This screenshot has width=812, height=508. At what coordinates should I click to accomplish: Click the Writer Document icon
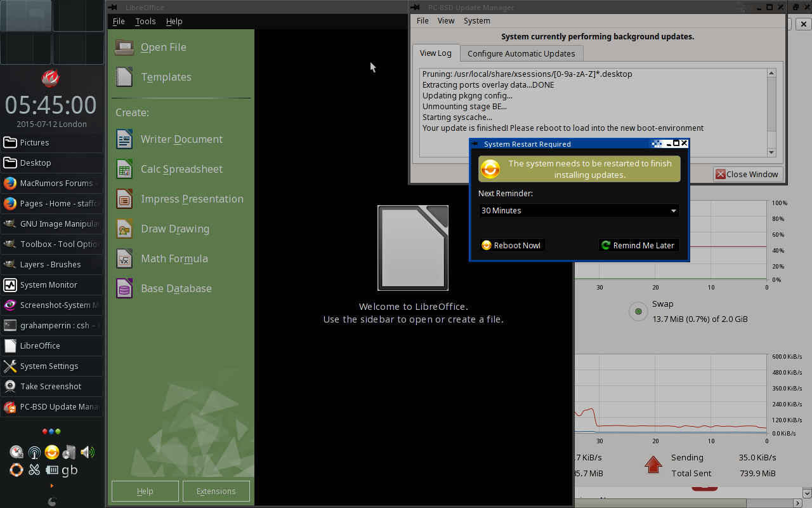(x=124, y=139)
